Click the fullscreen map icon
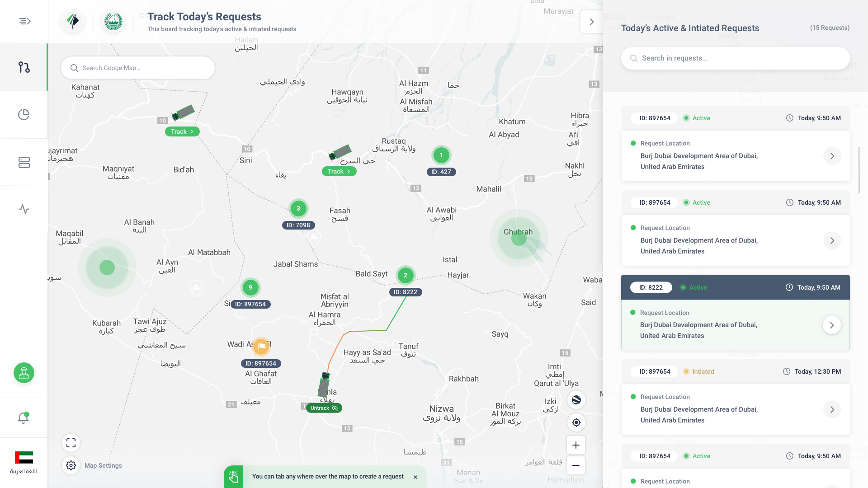868x488 pixels. pyautogui.click(x=71, y=443)
